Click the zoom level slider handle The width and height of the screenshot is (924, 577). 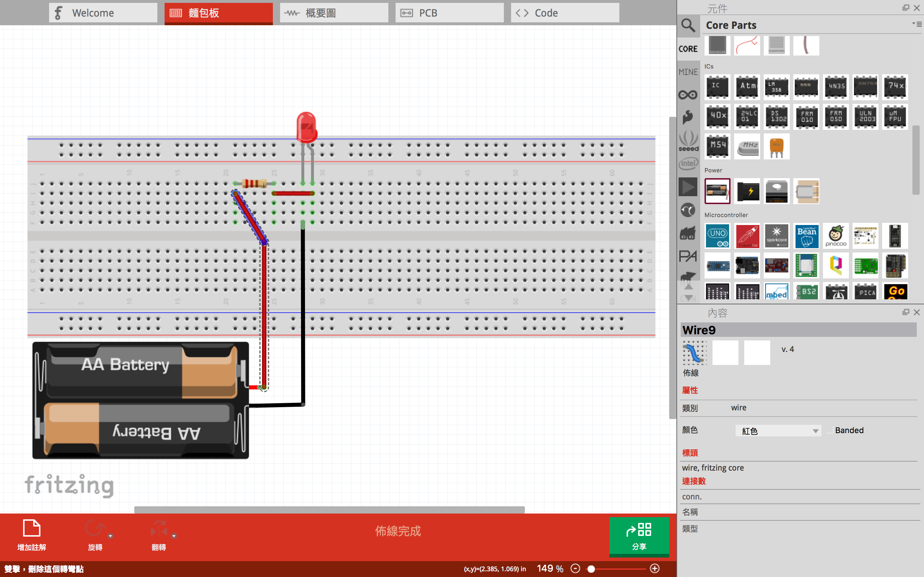click(x=591, y=569)
